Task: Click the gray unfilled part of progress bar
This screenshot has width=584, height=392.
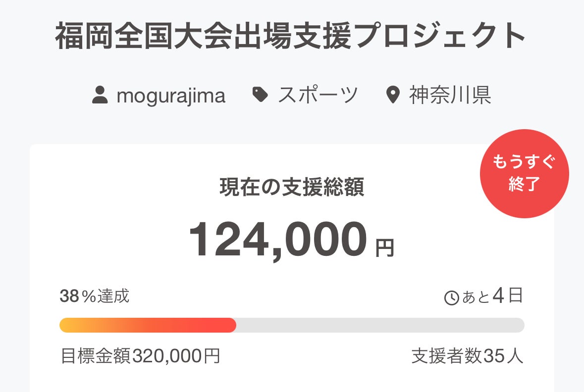Action: [379, 325]
